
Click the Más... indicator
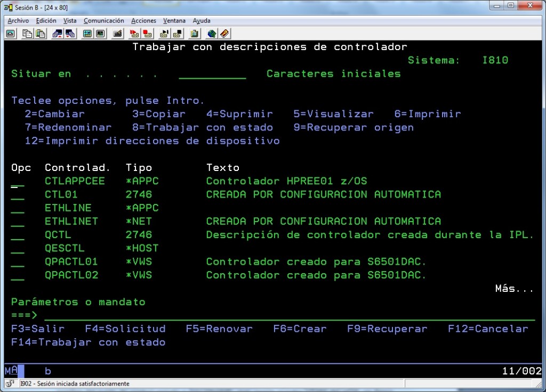(x=515, y=288)
